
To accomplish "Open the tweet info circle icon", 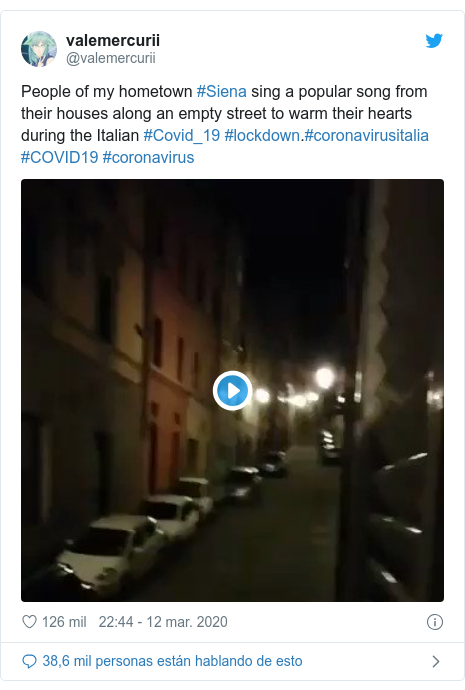I will pos(435,622).
